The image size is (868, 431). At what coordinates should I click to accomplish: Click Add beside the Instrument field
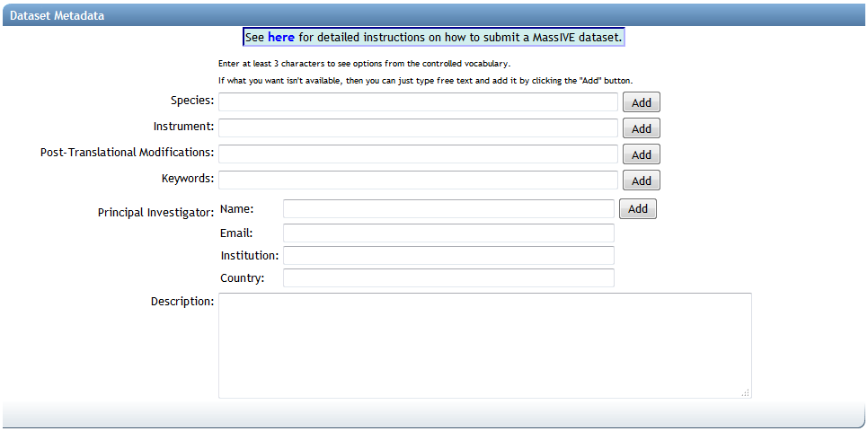tap(641, 128)
